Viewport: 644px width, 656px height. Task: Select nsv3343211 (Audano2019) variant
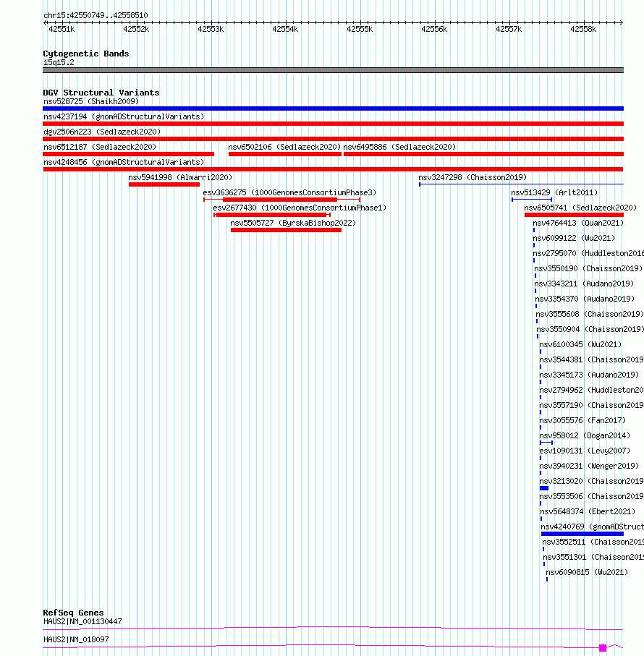click(584, 284)
